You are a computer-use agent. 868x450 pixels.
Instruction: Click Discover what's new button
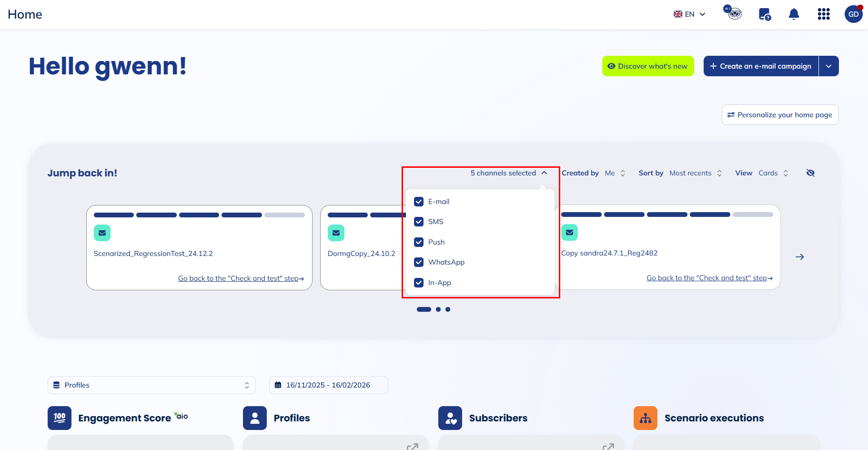[x=648, y=66]
